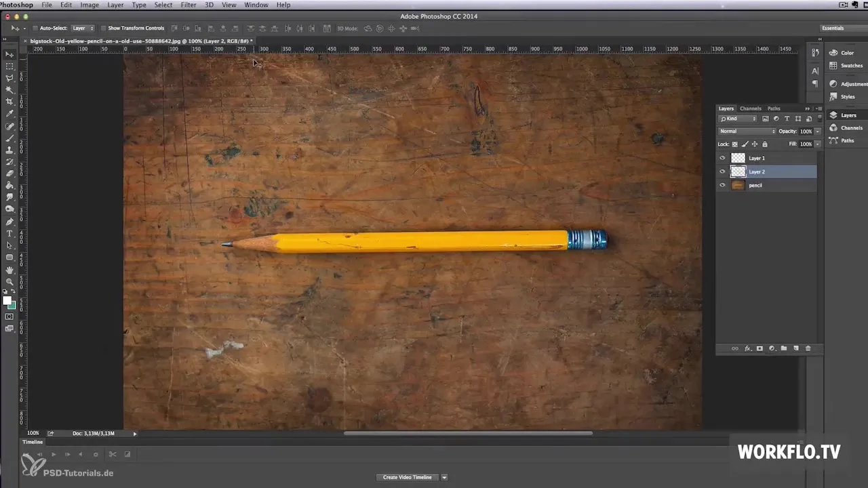Click the delete layer trash icon

coord(808,348)
